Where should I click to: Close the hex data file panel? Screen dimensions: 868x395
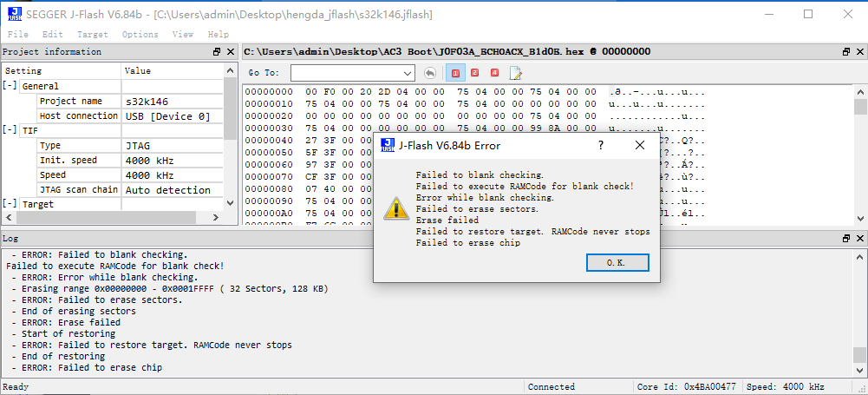(860, 51)
